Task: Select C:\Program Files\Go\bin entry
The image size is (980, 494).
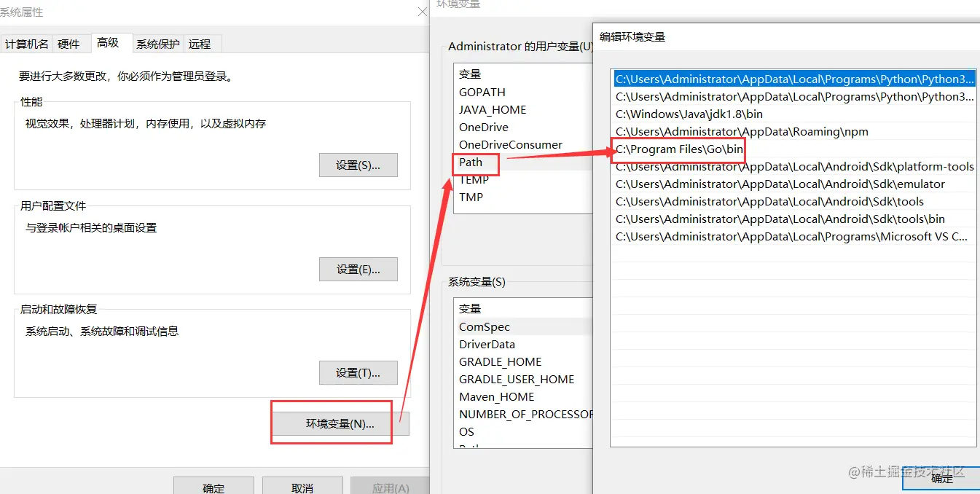Action: pyautogui.click(x=793, y=149)
